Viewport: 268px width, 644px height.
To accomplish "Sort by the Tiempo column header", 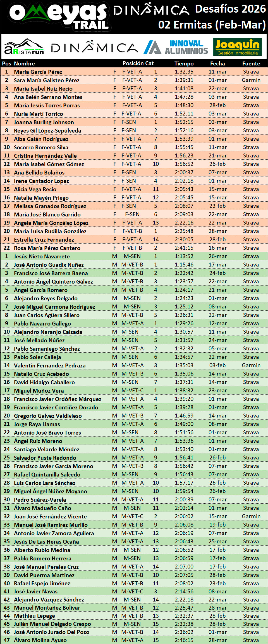I will coord(184,63).
